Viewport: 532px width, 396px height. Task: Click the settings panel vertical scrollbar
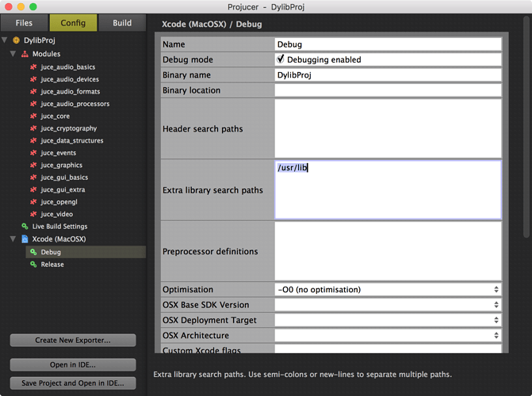click(526, 128)
